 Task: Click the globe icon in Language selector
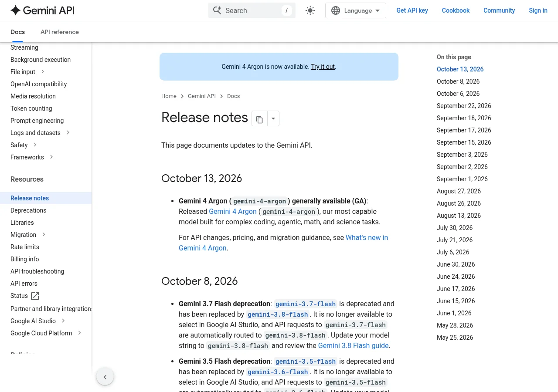coord(336,10)
